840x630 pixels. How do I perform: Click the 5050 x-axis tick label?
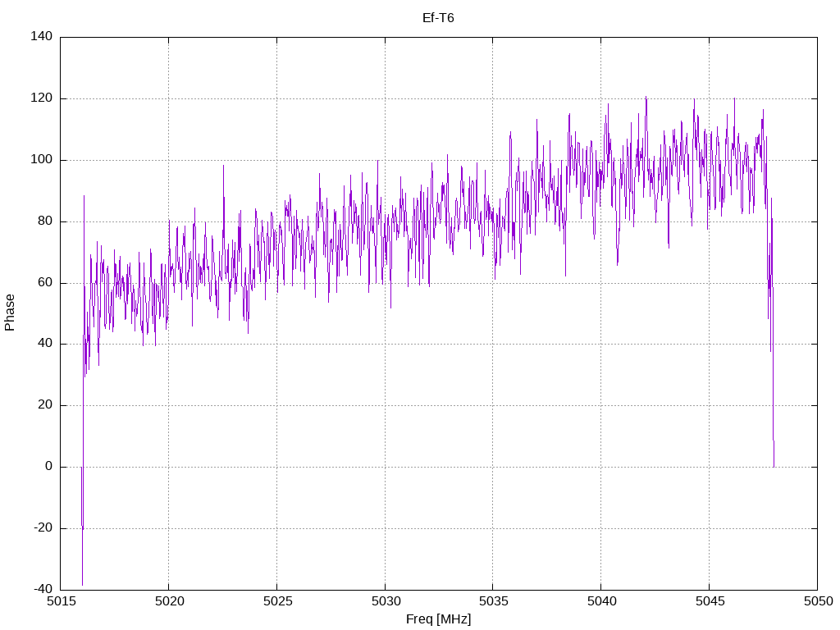[817, 601]
